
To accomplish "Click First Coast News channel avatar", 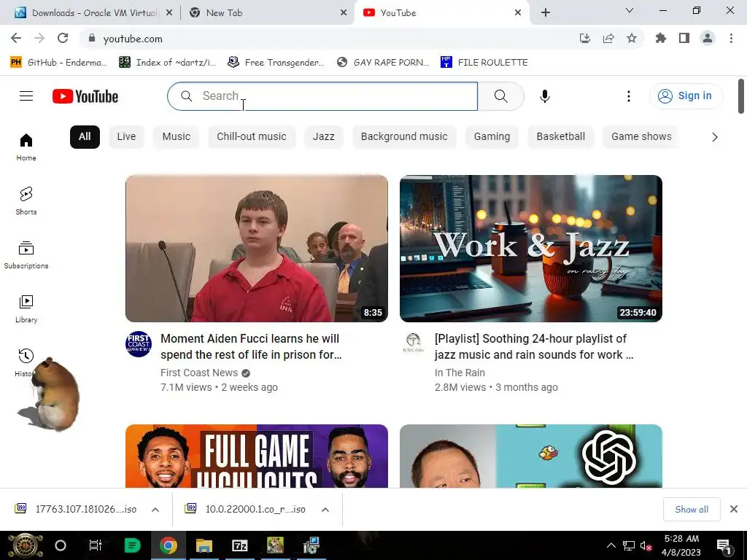I will click(x=139, y=344).
